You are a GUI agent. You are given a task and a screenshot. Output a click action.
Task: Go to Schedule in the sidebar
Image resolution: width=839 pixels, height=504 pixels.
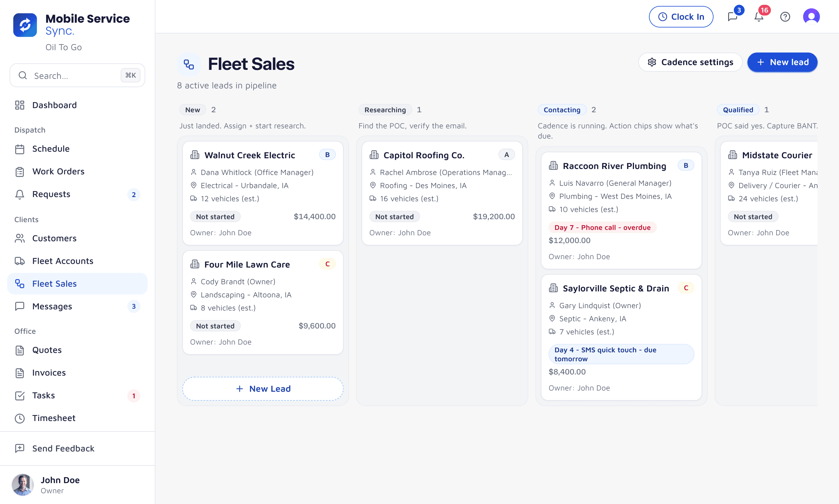(x=77, y=149)
